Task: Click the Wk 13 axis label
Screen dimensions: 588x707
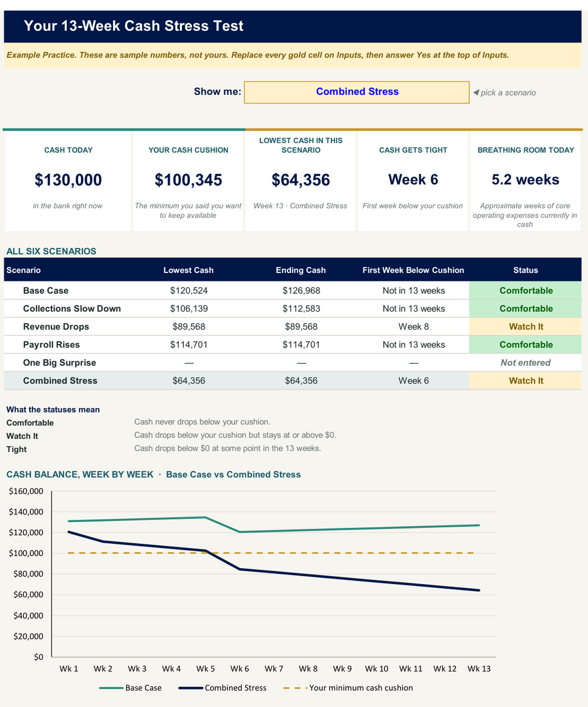Action: click(x=479, y=668)
